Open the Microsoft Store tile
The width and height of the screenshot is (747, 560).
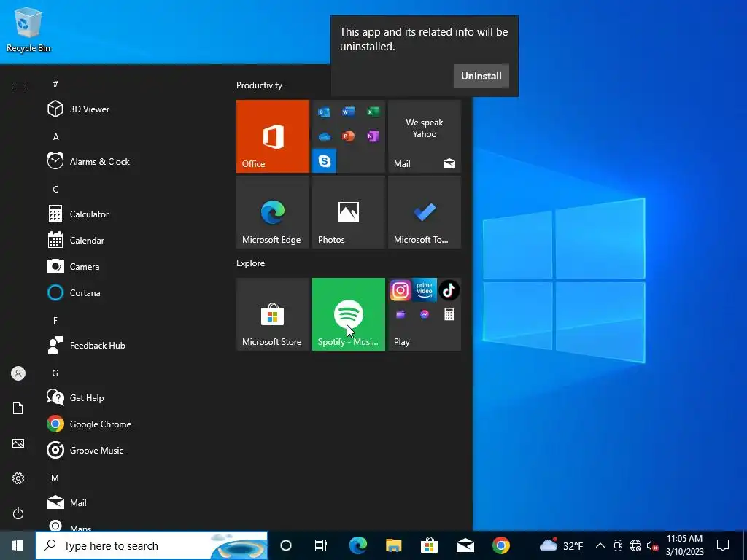tap(273, 314)
